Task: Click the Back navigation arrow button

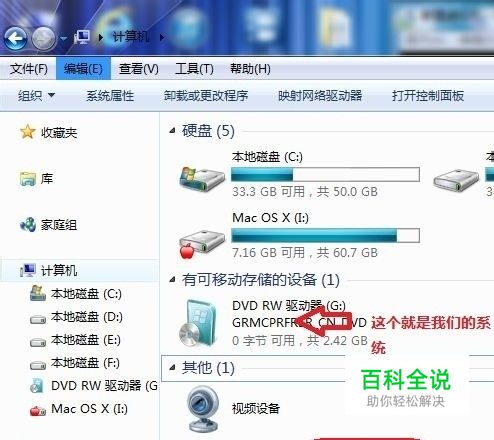Action: pyautogui.click(x=15, y=38)
